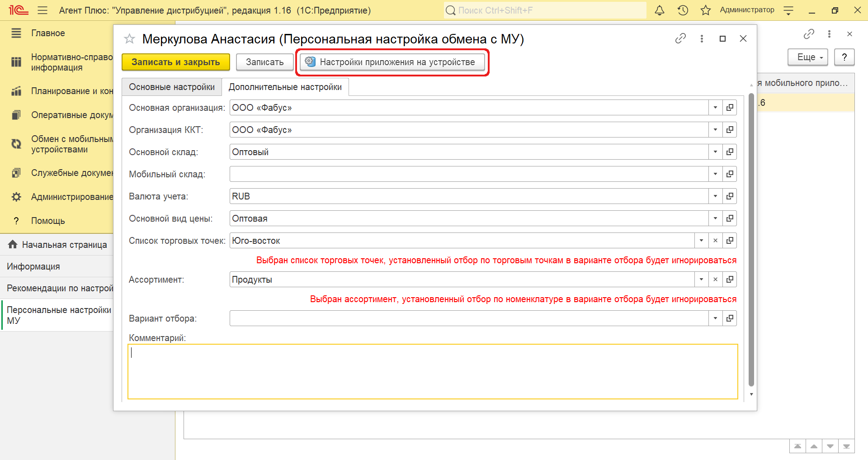Viewport: 868px width, 460px height.
Task: Open the 1C main menu hamburger icon
Action: [42, 10]
